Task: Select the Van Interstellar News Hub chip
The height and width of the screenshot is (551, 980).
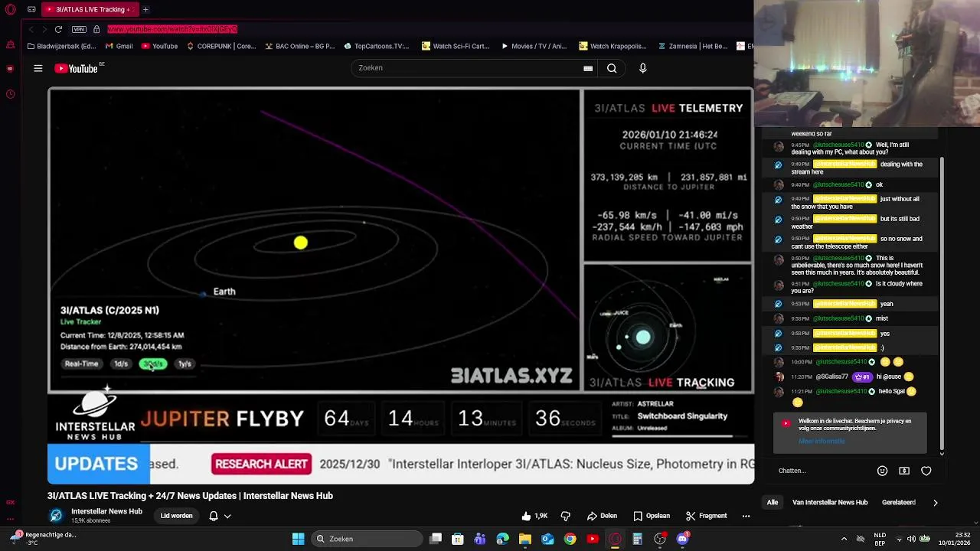Action: tap(830, 503)
